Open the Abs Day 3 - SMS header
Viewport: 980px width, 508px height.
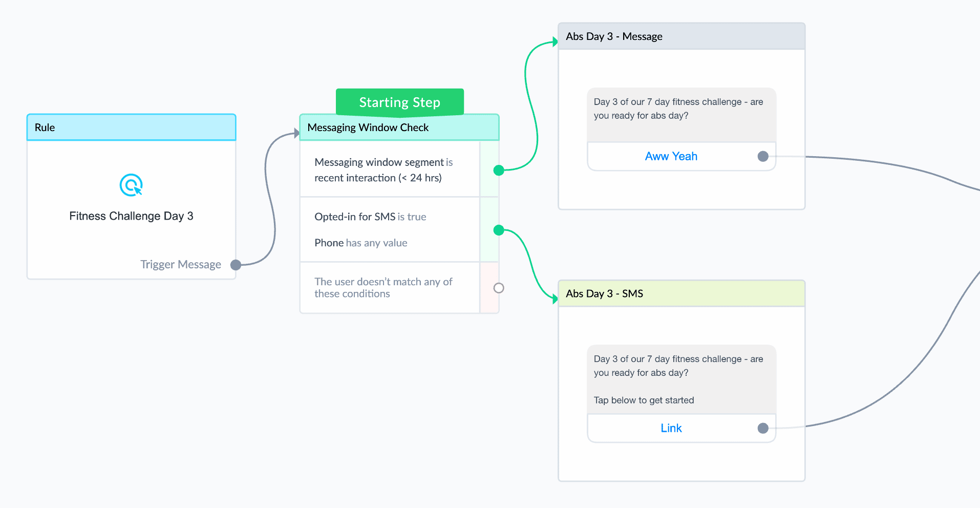pos(681,293)
